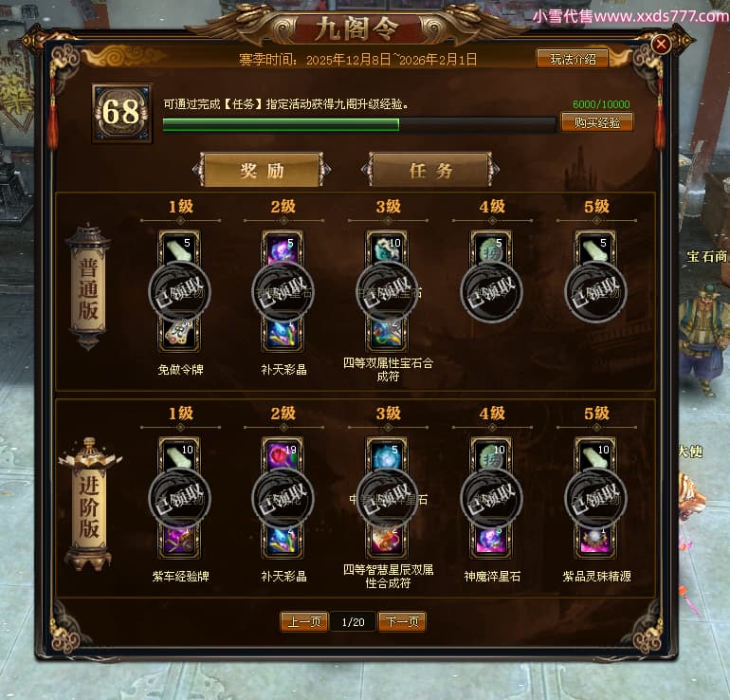Viewport: 730px width, 700px height.
Task: Click the 免做令牌 item icon in level 1
Action: click(x=180, y=333)
